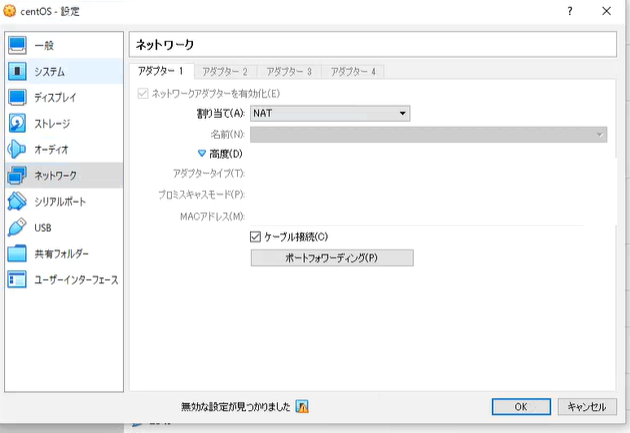The height and width of the screenshot is (433, 630).
Task: Switch to アダプター 4 tab
Action: point(353,72)
